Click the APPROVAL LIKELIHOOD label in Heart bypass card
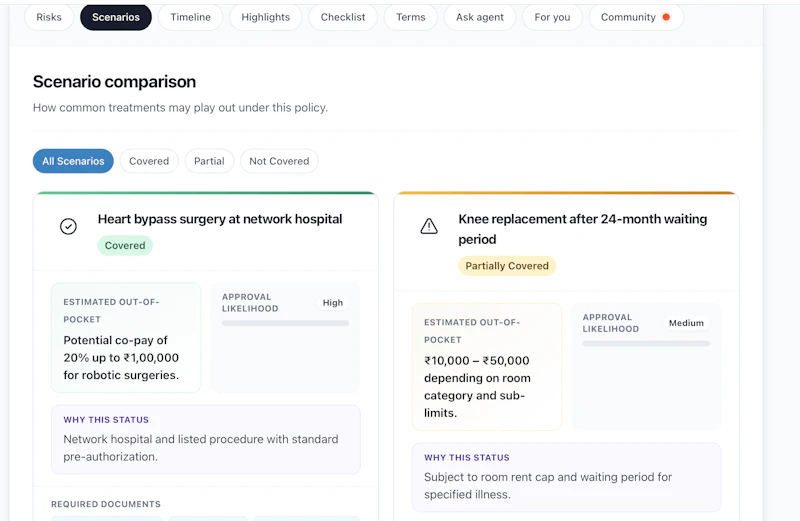 [x=250, y=303]
